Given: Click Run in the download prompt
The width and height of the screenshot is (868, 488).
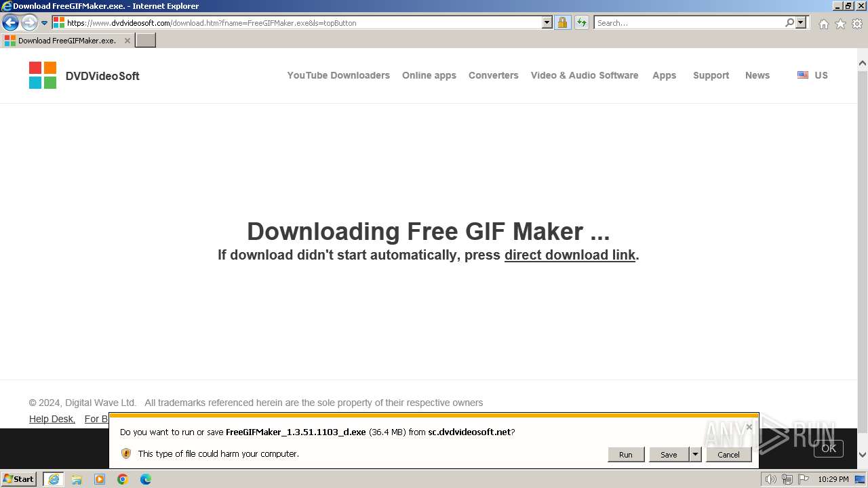Looking at the screenshot, I should (626, 455).
